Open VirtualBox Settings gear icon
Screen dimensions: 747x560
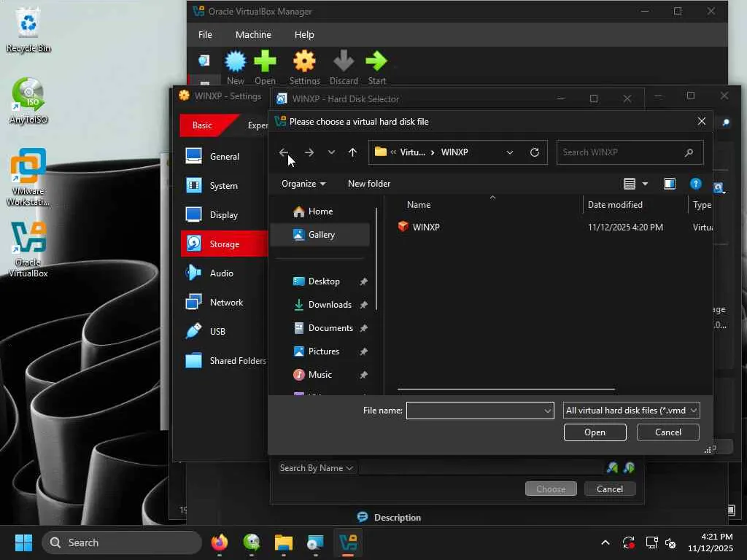(x=304, y=62)
